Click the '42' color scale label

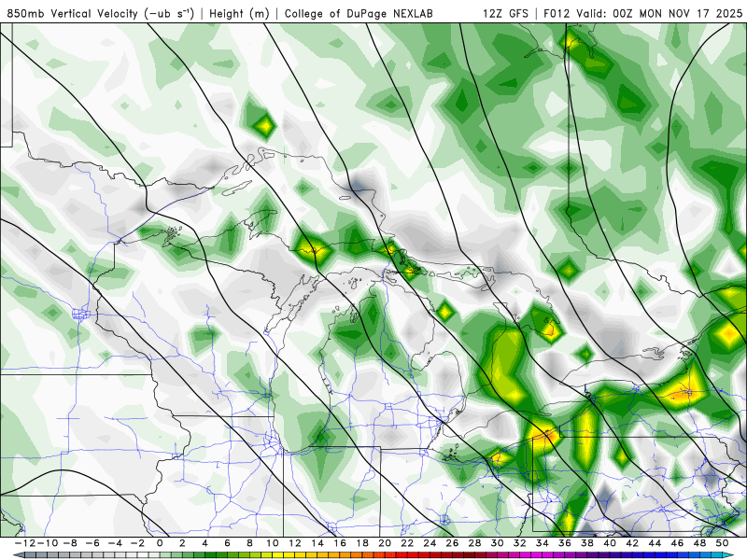pos(632,543)
